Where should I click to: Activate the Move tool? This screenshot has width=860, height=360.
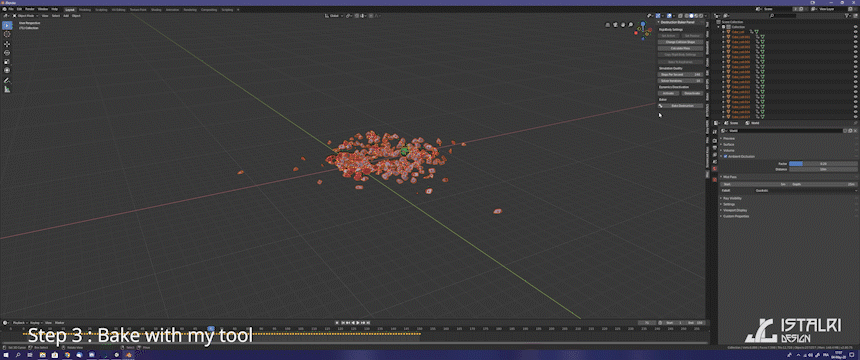(7, 44)
